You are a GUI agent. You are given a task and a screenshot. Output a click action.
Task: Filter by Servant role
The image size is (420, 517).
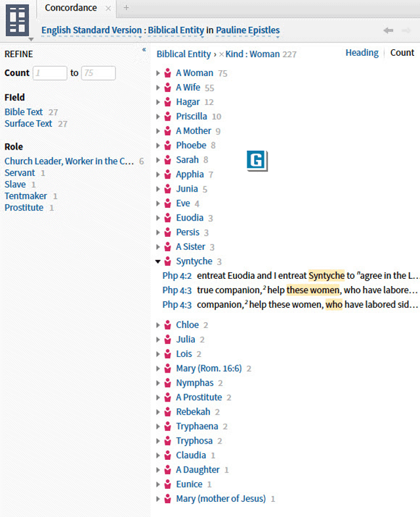pyautogui.click(x=20, y=173)
